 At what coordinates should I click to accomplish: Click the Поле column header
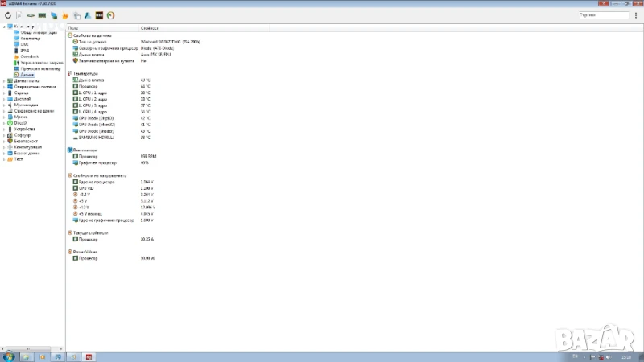coord(73,28)
